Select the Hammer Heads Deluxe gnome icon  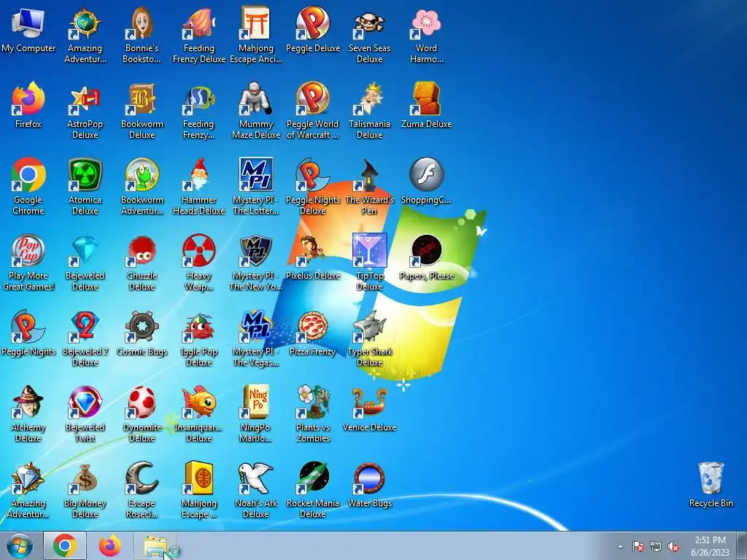tap(198, 186)
